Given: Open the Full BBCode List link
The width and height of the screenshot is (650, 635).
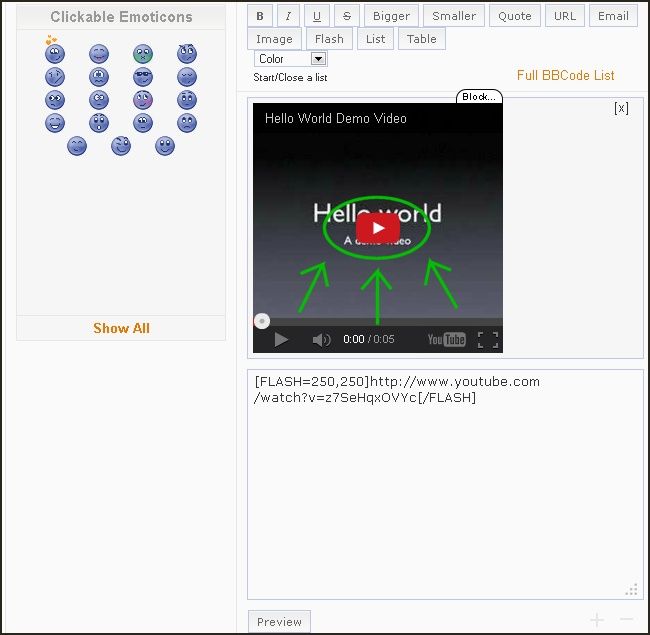Looking at the screenshot, I should pos(565,76).
